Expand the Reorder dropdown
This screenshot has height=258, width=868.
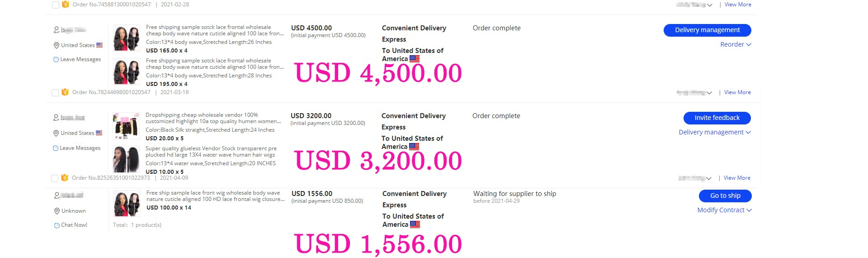pos(736,44)
